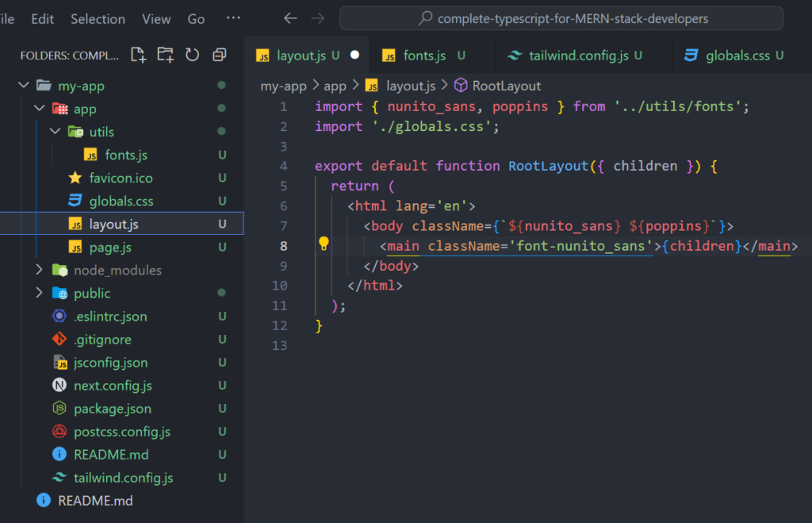
Task: Switch to the globals.css tab
Action: click(738, 56)
